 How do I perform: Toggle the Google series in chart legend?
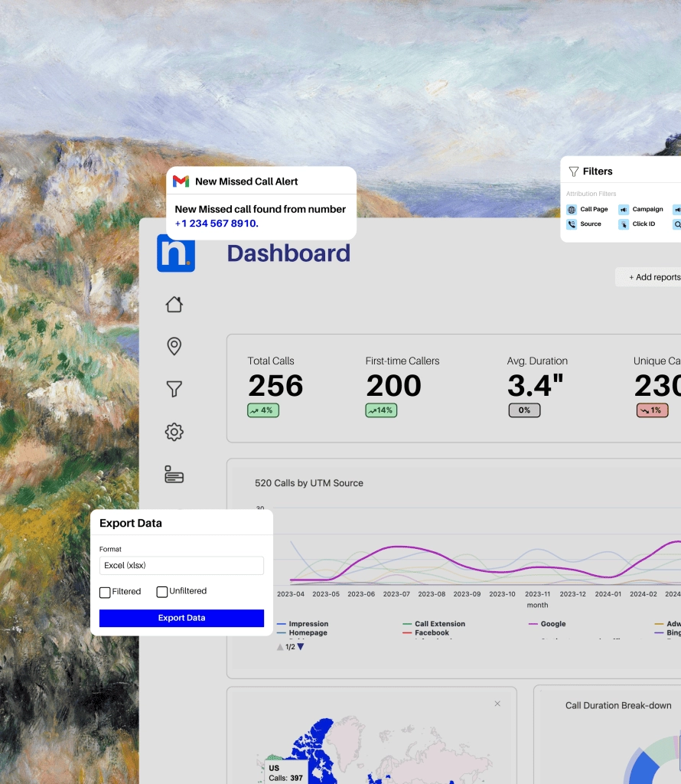point(552,624)
